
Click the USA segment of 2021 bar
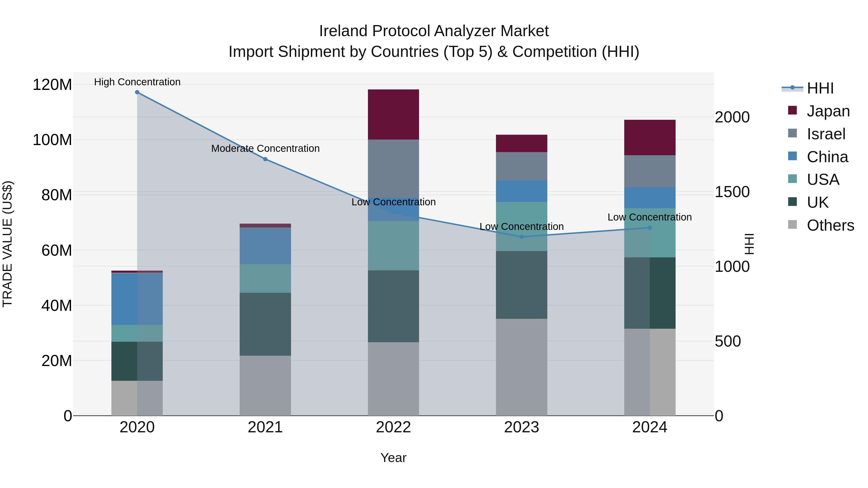265,279
